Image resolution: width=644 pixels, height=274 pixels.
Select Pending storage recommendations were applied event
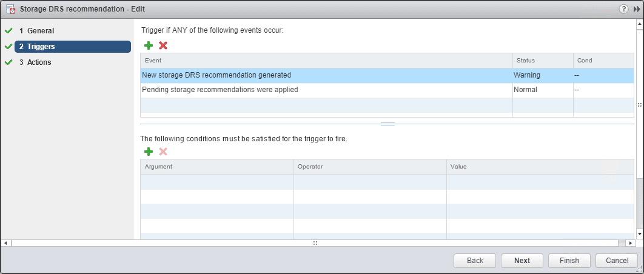[x=220, y=90]
